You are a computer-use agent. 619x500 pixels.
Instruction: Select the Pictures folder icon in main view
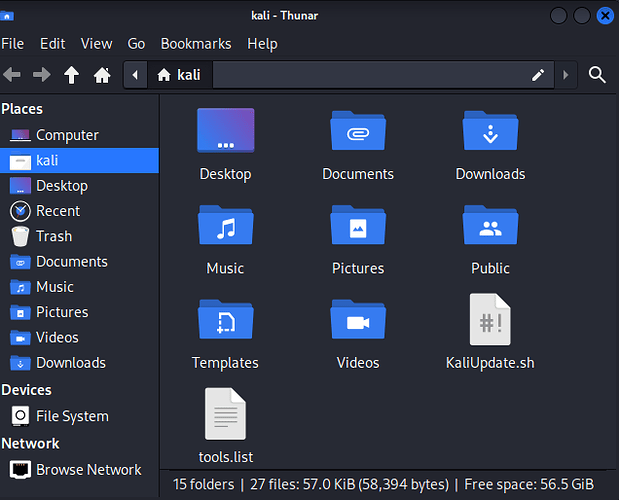[358, 225]
